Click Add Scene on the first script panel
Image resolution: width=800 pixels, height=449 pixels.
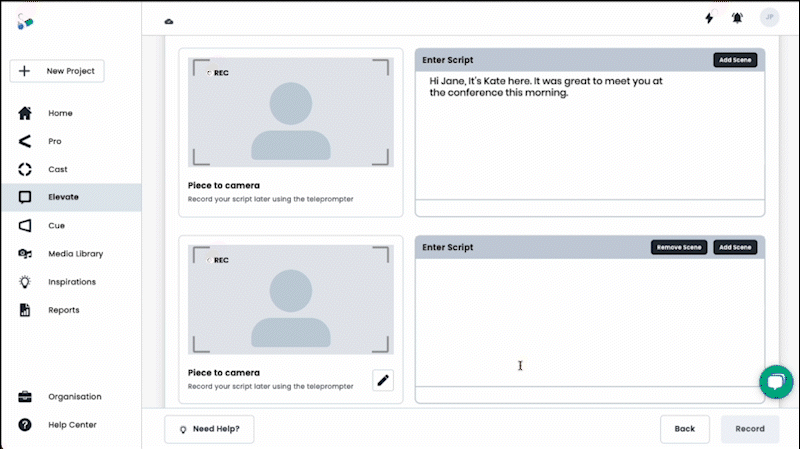click(735, 60)
